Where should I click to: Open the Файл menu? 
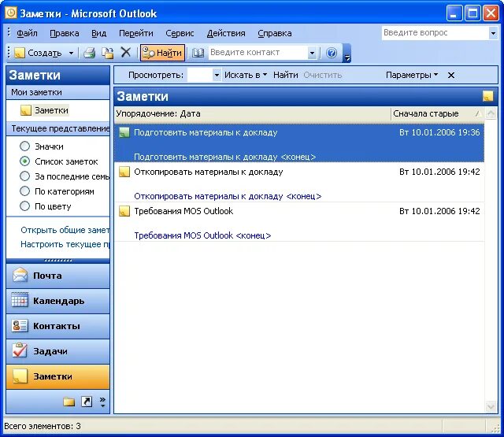(x=27, y=33)
